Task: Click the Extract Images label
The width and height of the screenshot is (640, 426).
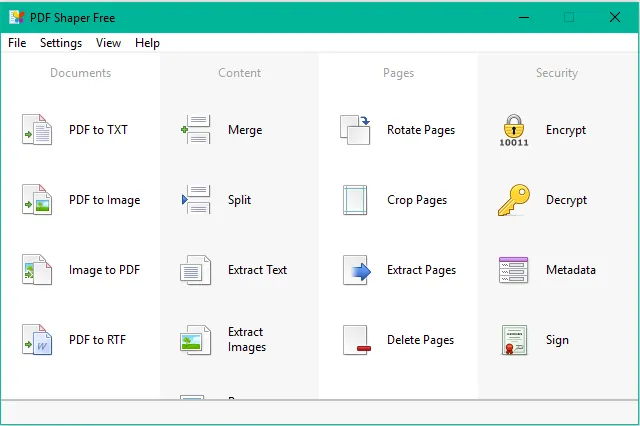Action: click(x=247, y=339)
